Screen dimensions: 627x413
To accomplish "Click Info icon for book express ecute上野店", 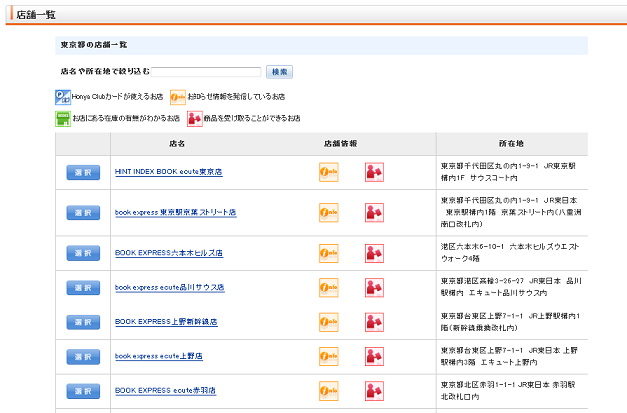I will point(329,357).
